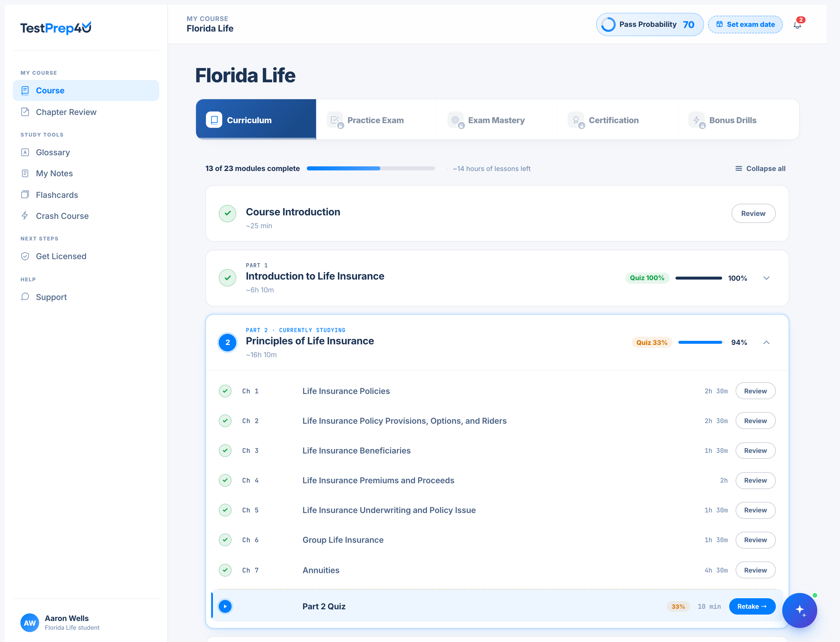Image resolution: width=840 pixels, height=642 pixels.
Task: Switch to the Curriculum tab
Action: [x=256, y=120]
